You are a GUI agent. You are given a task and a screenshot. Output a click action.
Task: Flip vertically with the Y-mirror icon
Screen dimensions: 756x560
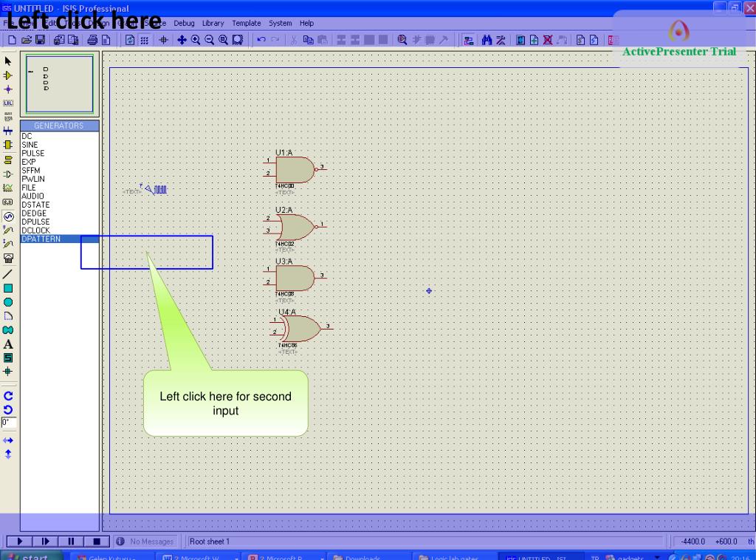pyautogui.click(x=8, y=454)
